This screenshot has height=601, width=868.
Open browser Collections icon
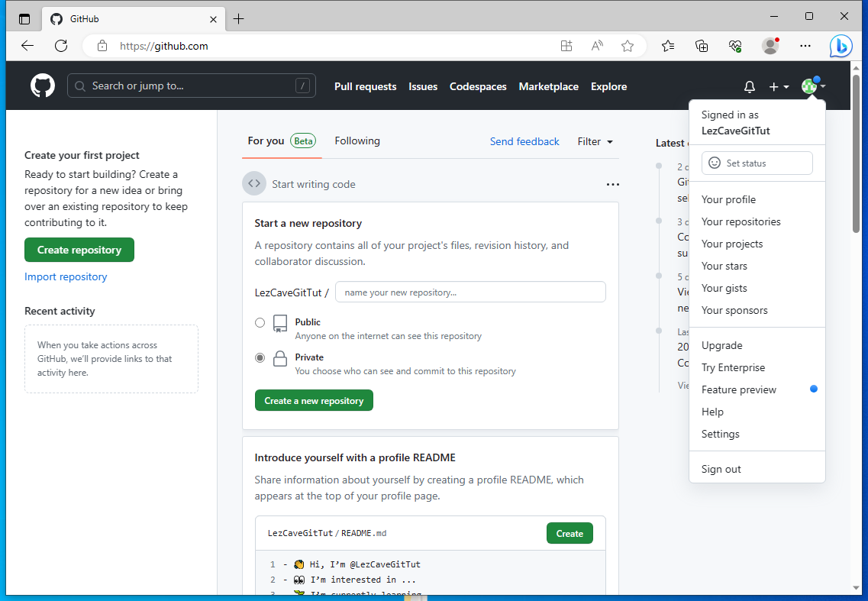point(702,46)
